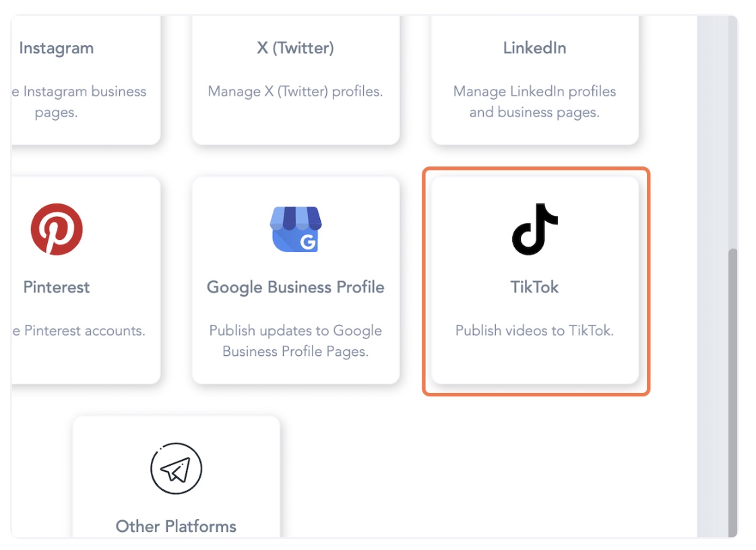Click the Google Business Profile storefront icon
Image resolution: width=756 pixels, height=550 pixels.
pyautogui.click(x=296, y=229)
